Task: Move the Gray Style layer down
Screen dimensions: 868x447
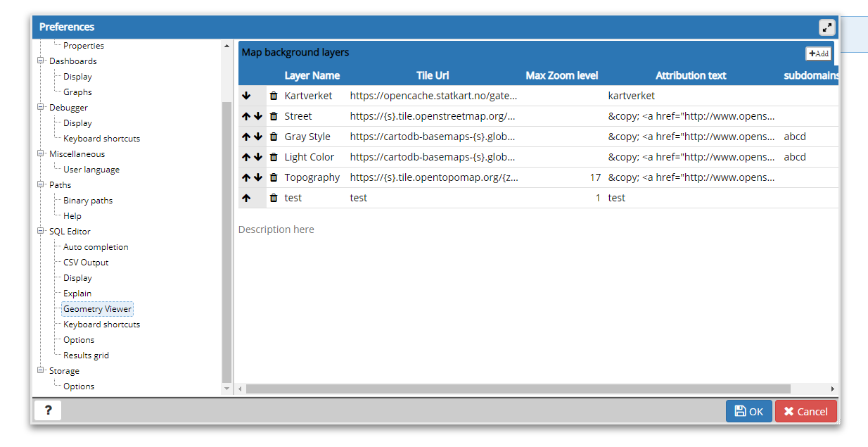Action: [x=257, y=137]
